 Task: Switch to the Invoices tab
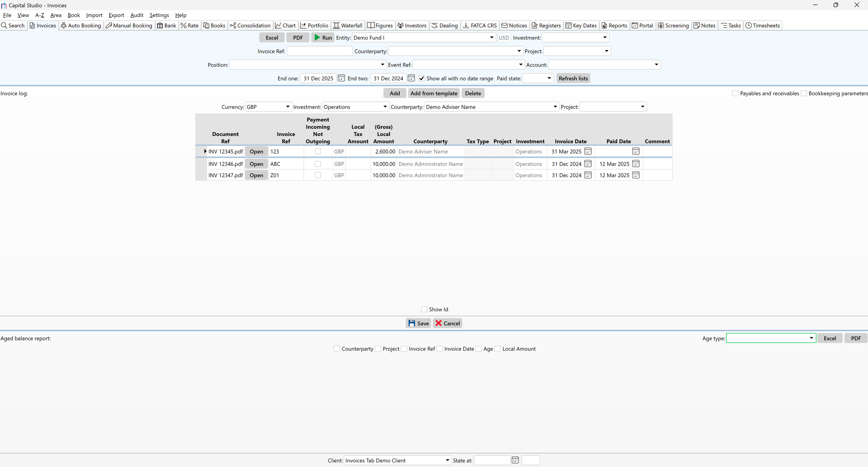[43, 25]
